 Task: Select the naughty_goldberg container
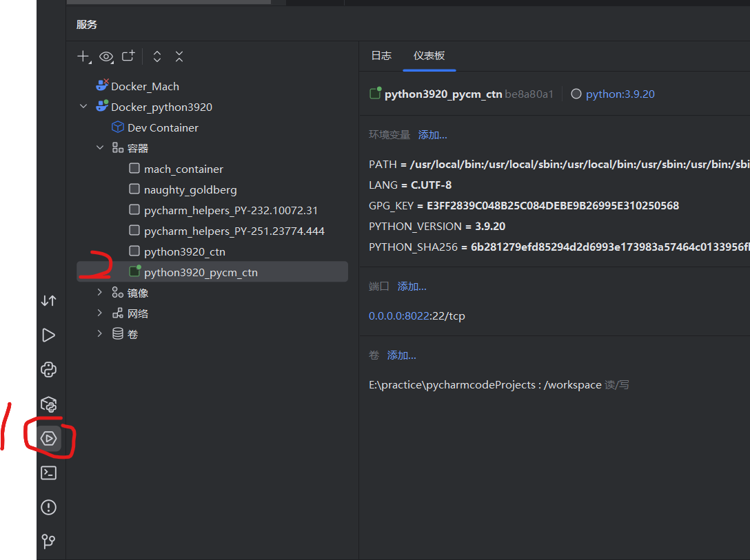(190, 189)
